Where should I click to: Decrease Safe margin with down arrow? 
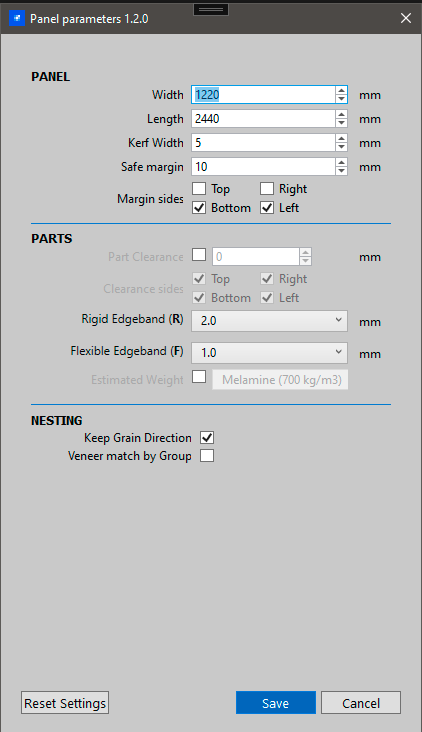tap(341, 171)
